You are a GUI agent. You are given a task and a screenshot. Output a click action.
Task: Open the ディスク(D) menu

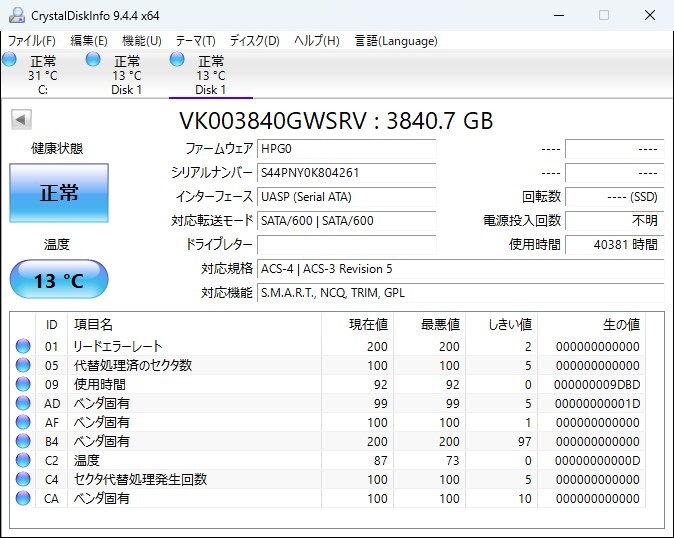pos(254,41)
